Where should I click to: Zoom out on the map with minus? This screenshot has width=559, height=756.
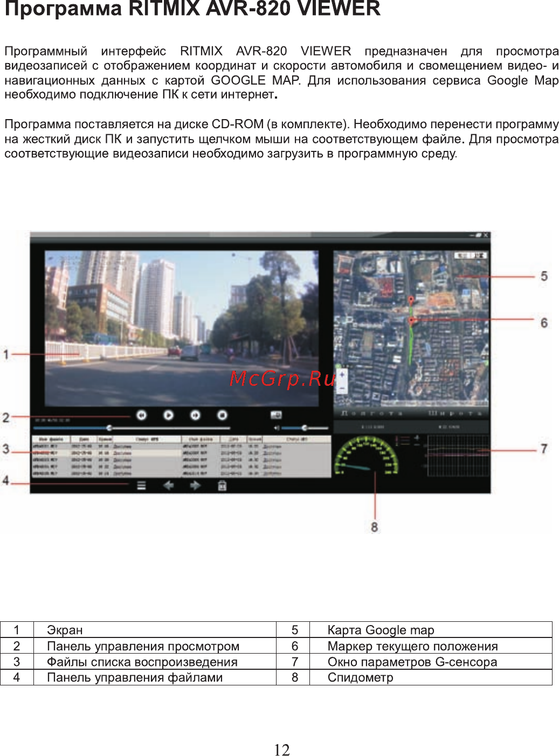(342, 388)
